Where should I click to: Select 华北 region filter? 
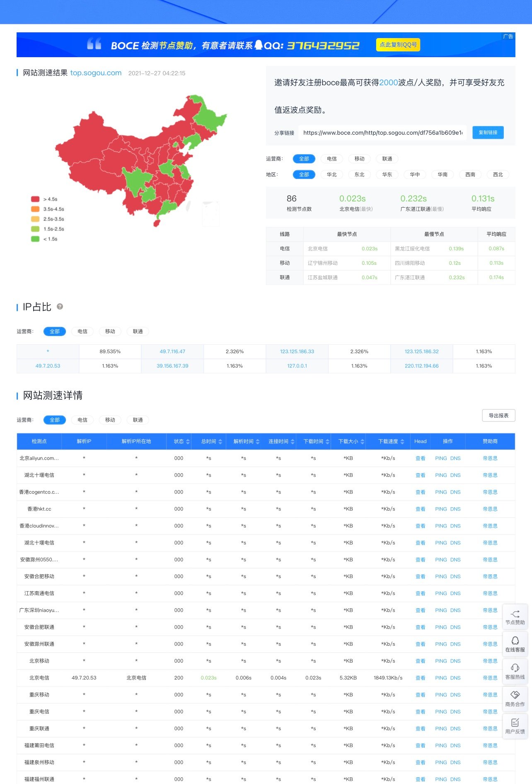[332, 174]
